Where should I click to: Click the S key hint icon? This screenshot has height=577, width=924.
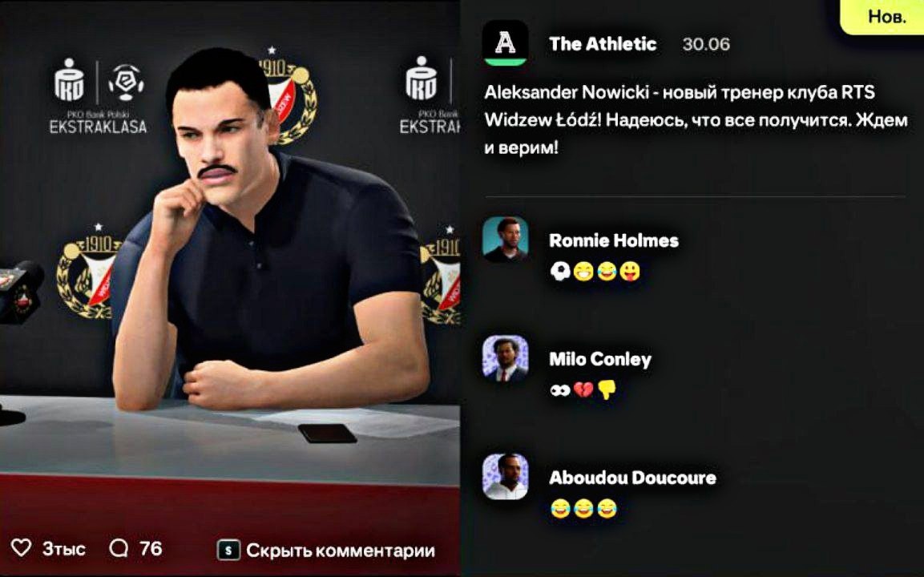(x=228, y=550)
